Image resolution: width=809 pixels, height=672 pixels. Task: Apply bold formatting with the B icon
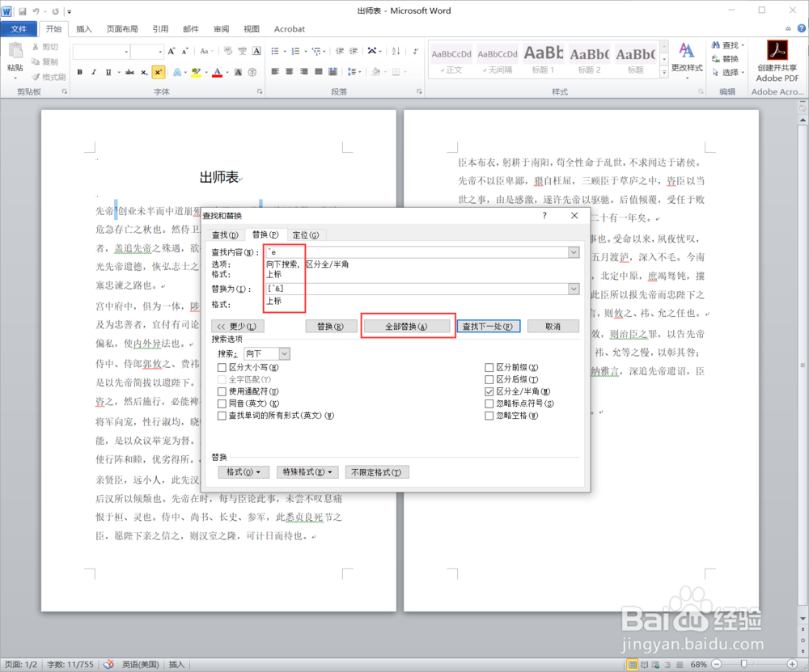79,71
